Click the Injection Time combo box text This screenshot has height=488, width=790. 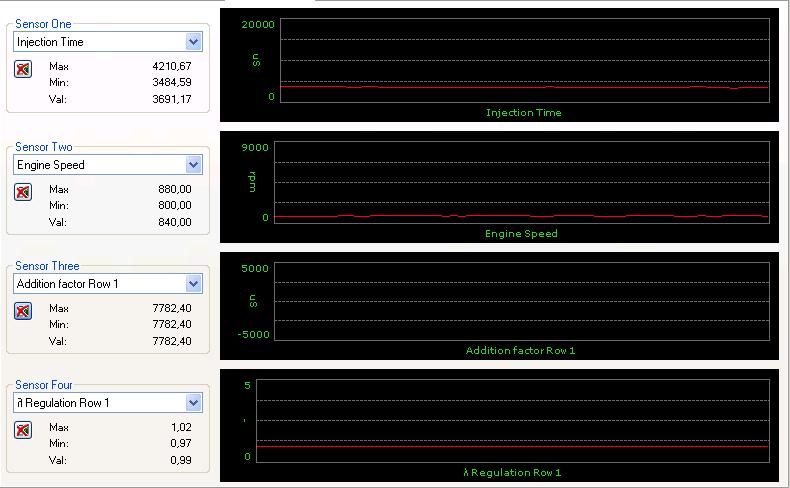coord(50,42)
